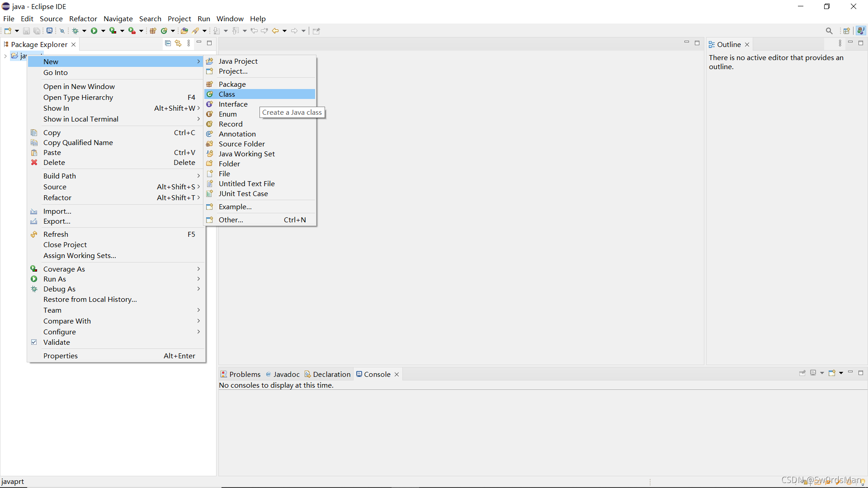
Task: Switch to the Javadoc tab
Action: tap(283, 374)
